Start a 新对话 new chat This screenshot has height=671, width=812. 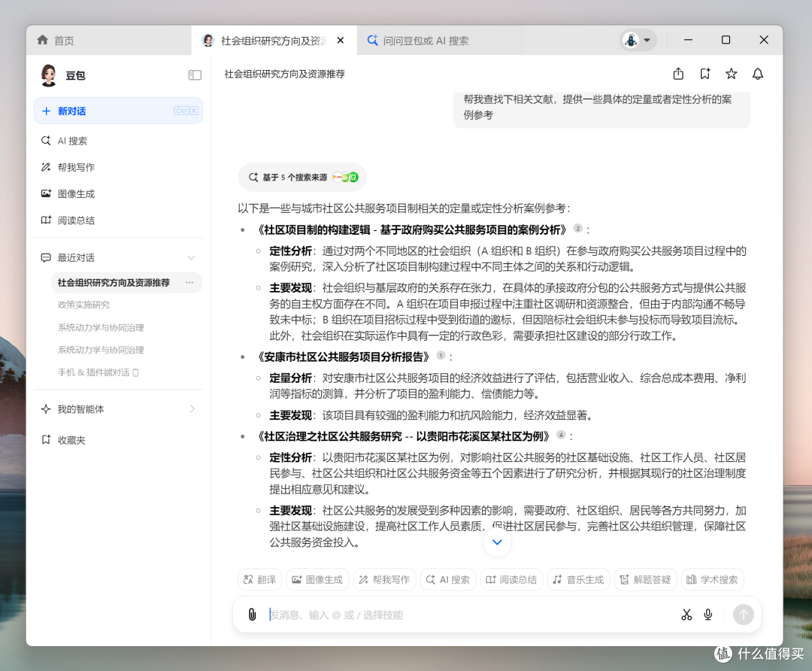click(118, 111)
